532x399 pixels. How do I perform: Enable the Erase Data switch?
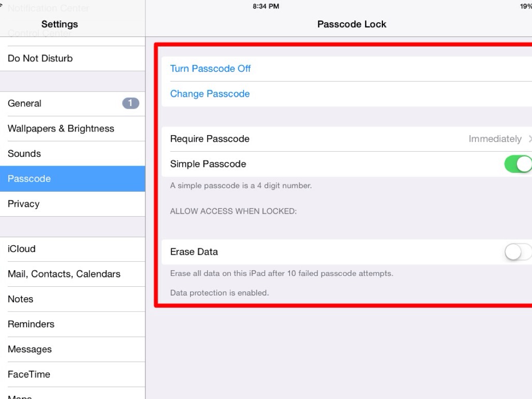click(x=518, y=252)
